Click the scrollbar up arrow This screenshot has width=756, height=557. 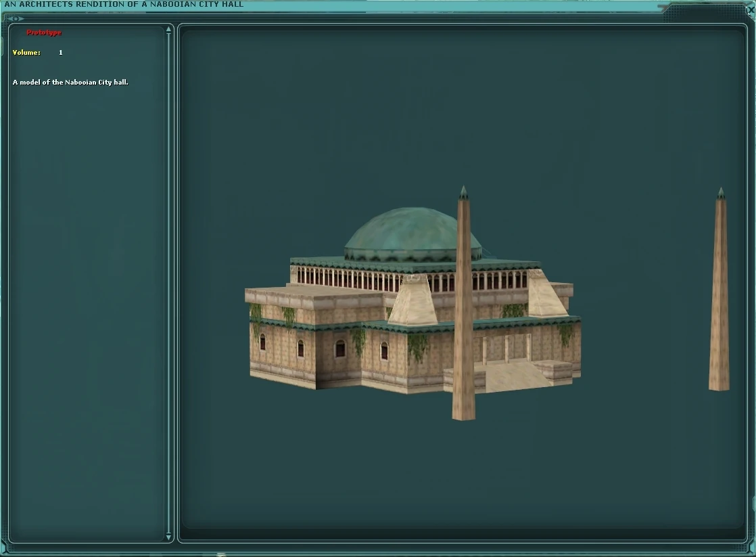tap(168, 28)
